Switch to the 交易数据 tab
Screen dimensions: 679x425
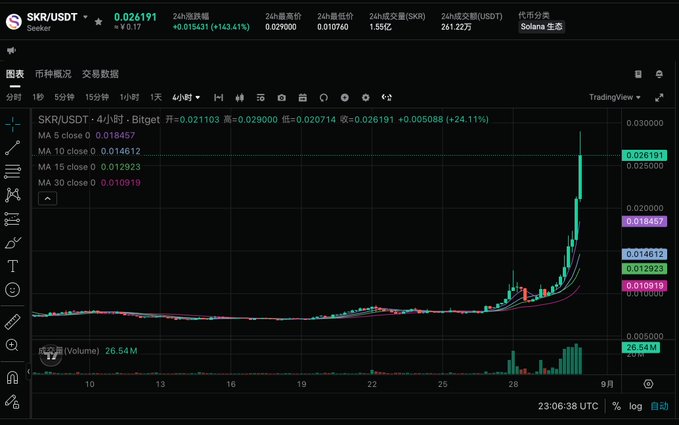click(100, 74)
